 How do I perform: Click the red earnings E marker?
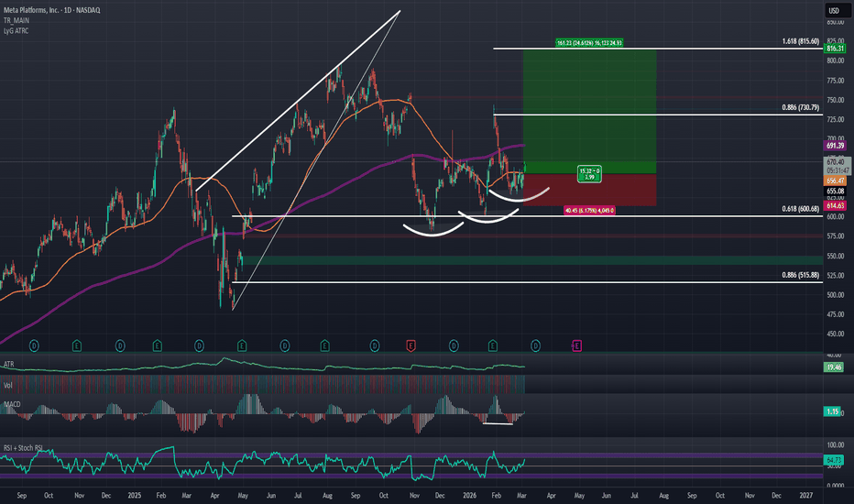point(411,345)
